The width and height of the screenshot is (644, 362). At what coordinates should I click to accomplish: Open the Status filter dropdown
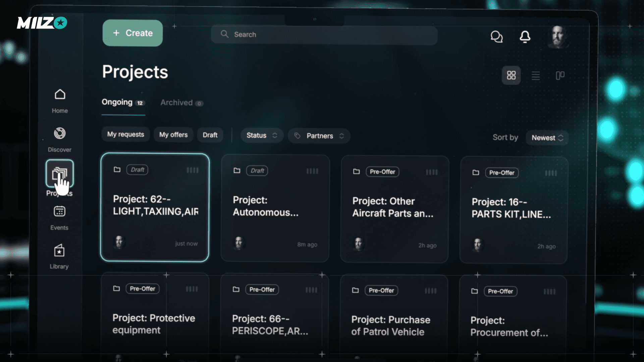tap(262, 135)
